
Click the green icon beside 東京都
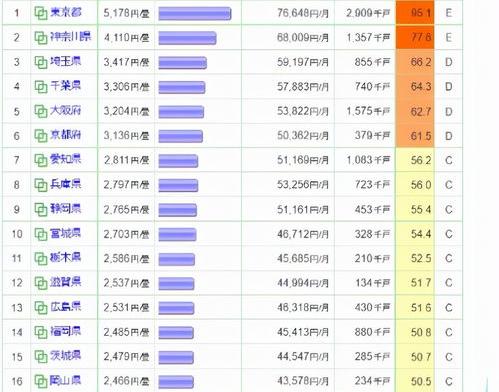tap(41, 13)
